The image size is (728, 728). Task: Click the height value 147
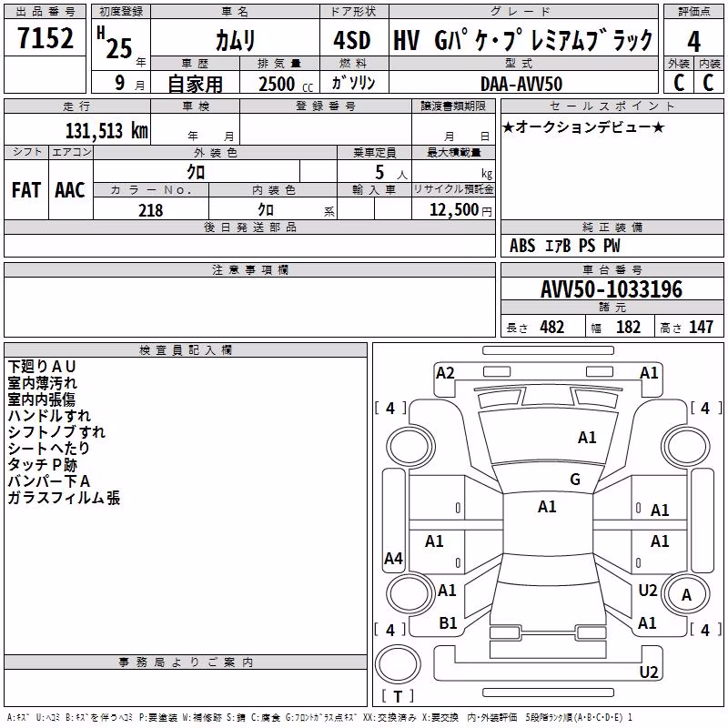coord(701,328)
